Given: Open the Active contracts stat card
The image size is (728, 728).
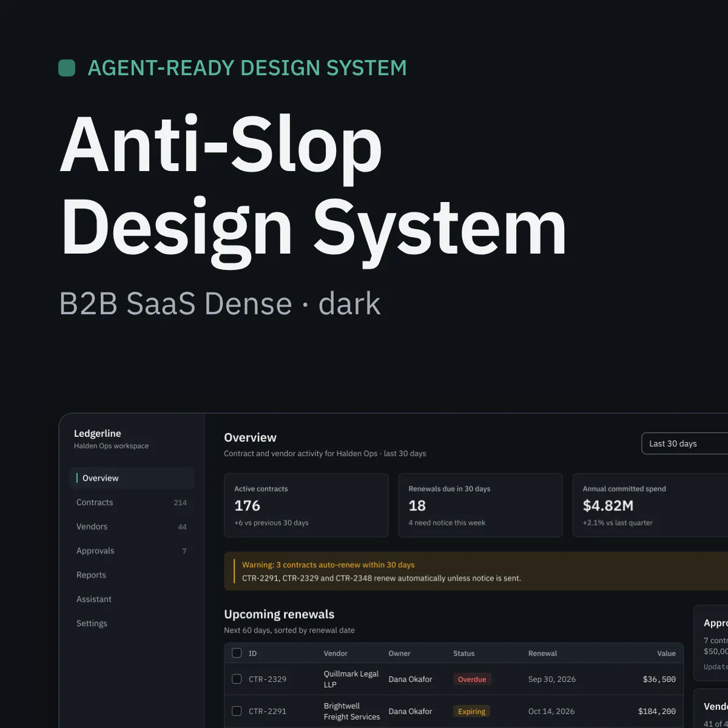Looking at the screenshot, I should pos(306,505).
